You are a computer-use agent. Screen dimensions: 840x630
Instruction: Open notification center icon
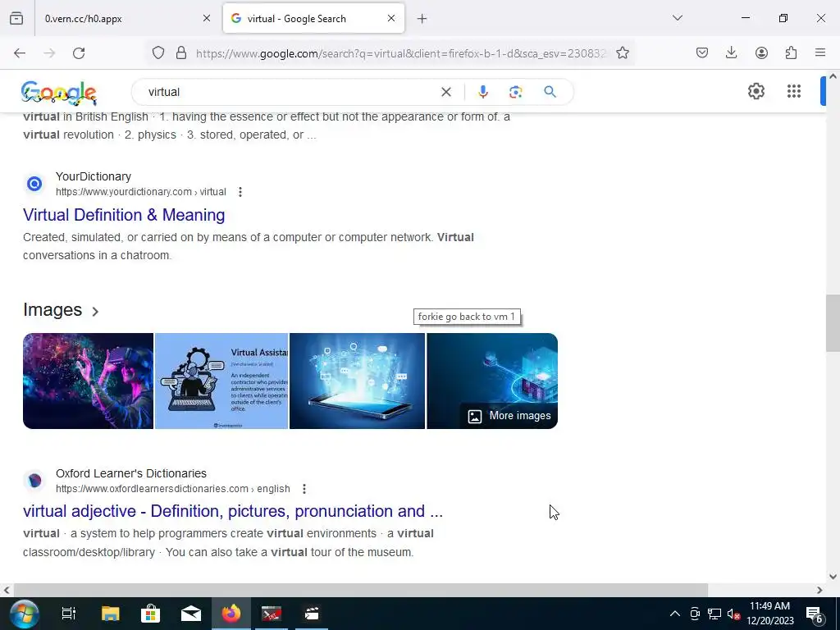(815, 614)
